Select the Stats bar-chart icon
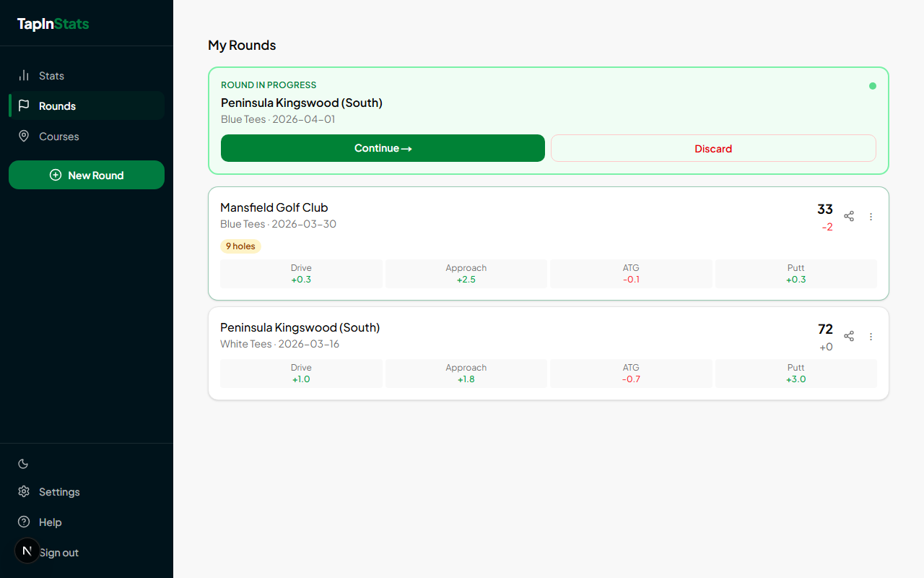Viewport: 924px width, 578px height. coord(24,75)
